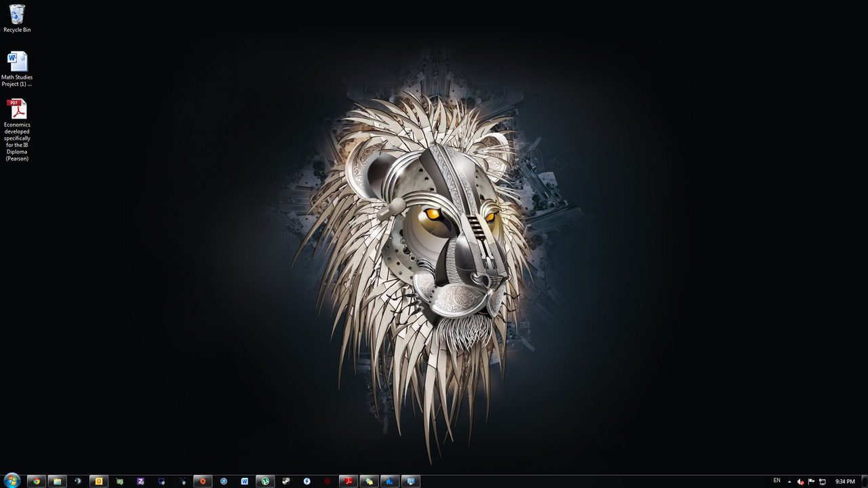
Task: Click the blue lightning-bolt circle taskbar icon
Action: point(307,481)
